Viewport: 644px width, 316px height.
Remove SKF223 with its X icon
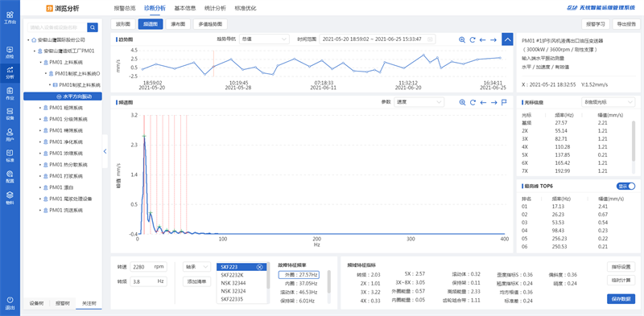(259, 267)
